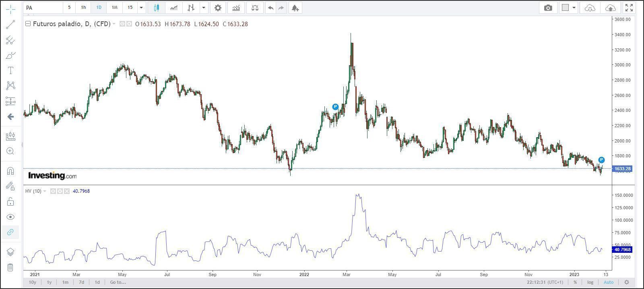Load a saved chart layout from the cloud
The height and width of the screenshot is (289, 644).
tap(590, 8)
